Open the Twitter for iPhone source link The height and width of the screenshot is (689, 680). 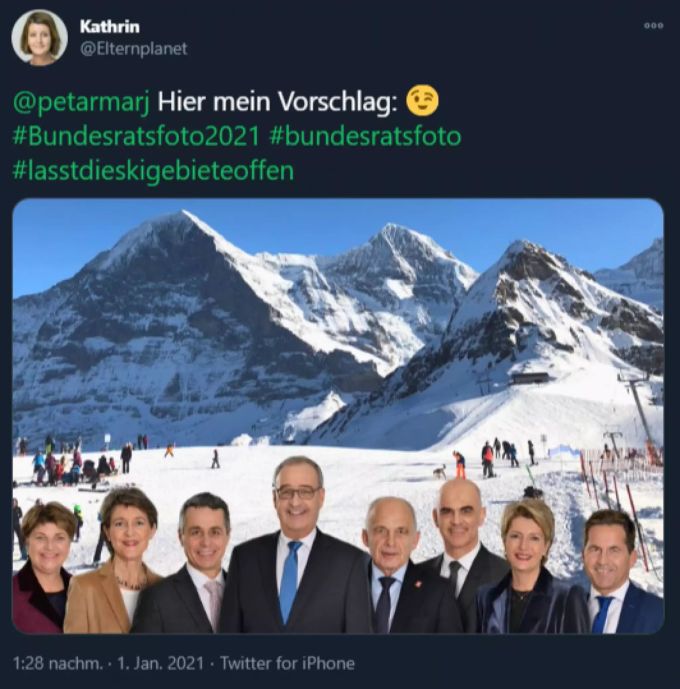tap(287, 663)
